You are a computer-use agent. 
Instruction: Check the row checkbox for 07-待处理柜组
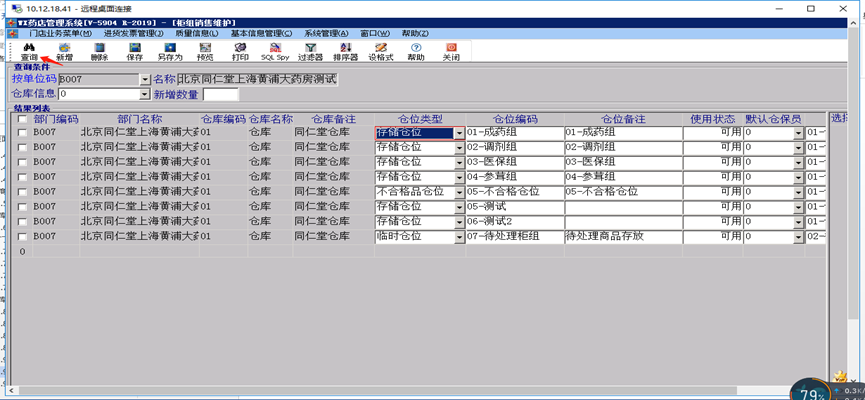click(x=22, y=237)
